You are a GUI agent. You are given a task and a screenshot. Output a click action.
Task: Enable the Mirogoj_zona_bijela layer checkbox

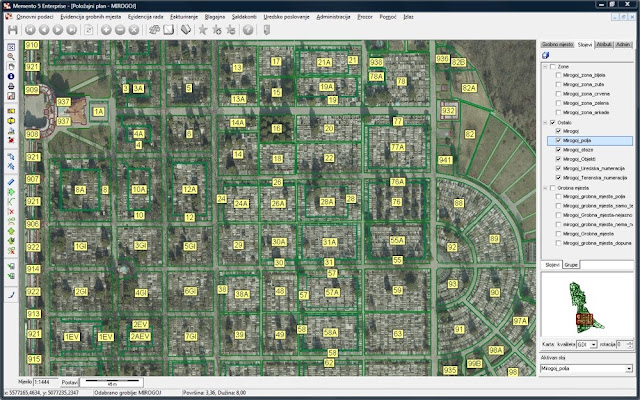point(558,75)
